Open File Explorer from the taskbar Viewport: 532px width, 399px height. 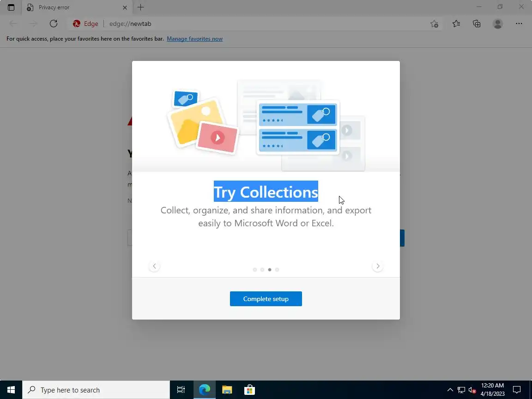point(227,390)
